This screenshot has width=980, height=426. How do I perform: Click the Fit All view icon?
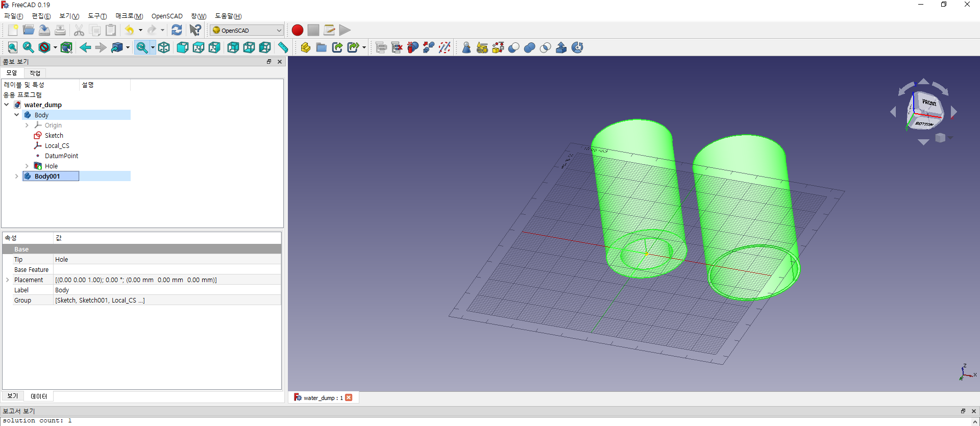tap(13, 47)
